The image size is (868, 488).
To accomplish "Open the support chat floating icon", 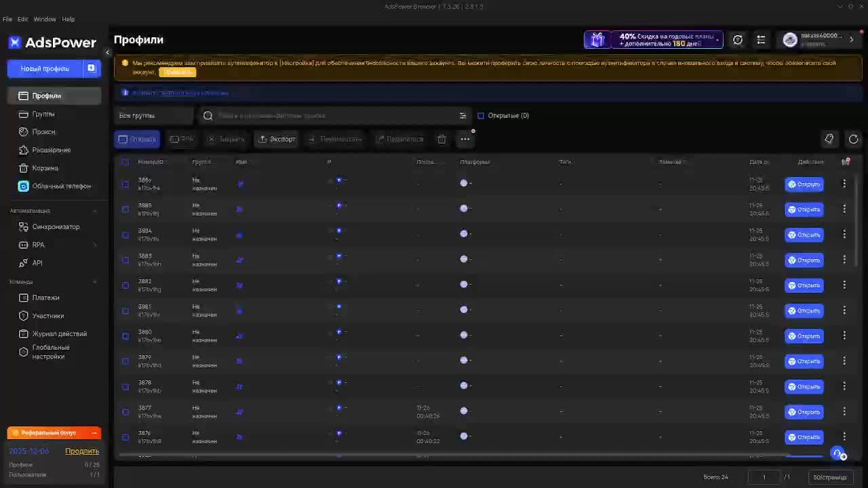I will pyautogui.click(x=839, y=453).
